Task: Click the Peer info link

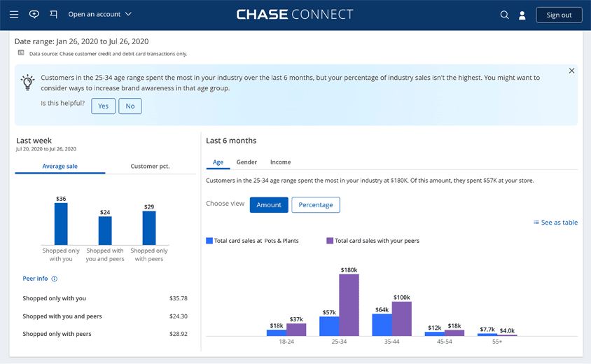Action: (35, 279)
